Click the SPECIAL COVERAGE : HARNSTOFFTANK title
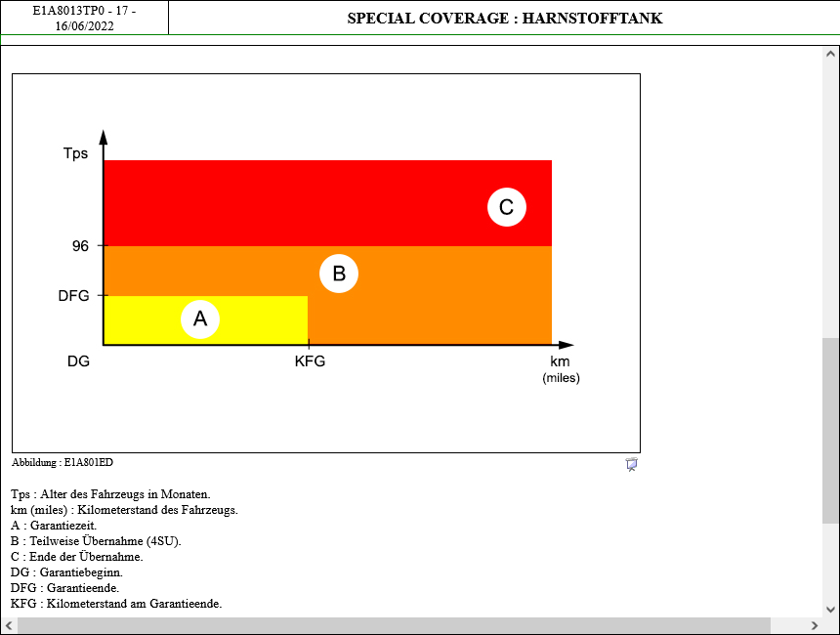This screenshot has width=840, height=635. (504, 18)
